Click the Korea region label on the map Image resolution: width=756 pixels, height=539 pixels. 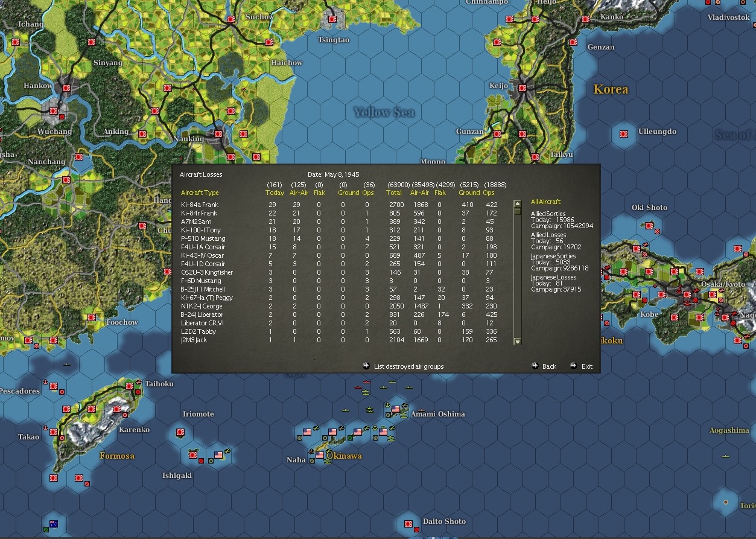point(611,89)
